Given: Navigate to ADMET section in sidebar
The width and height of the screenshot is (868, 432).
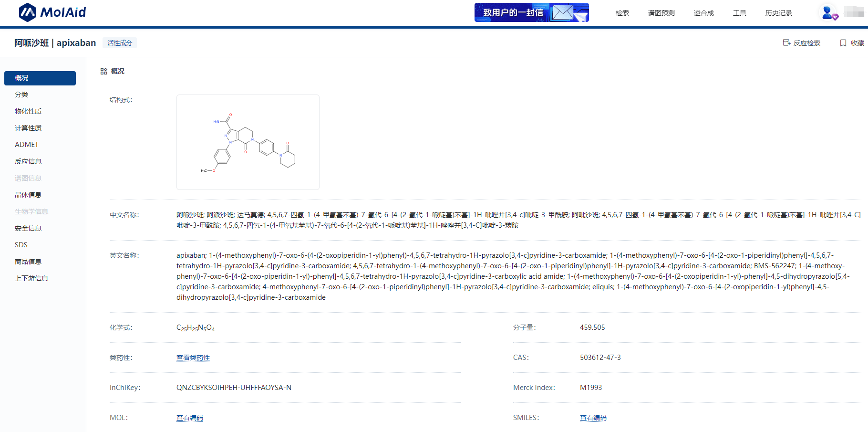Looking at the screenshot, I should click(27, 145).
